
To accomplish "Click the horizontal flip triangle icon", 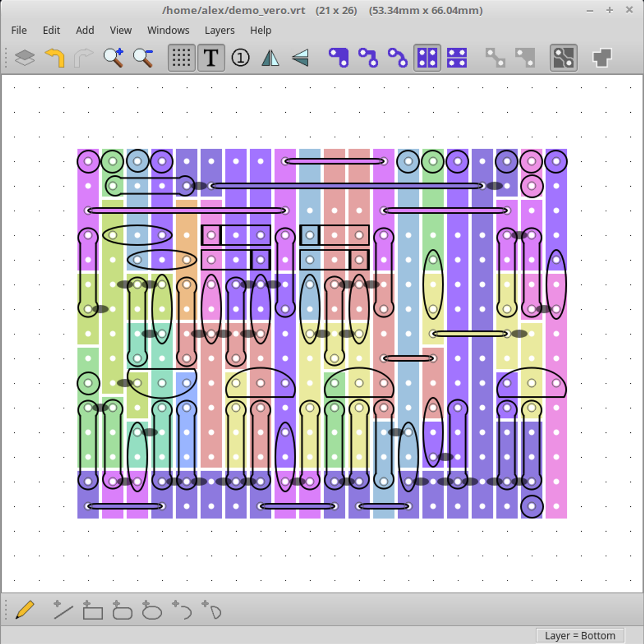I will click(x=270, y=58).
